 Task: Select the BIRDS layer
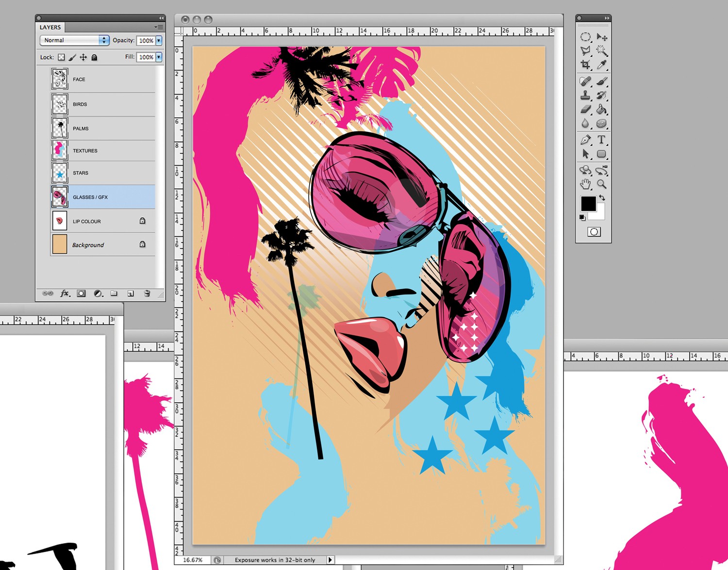pyautogui.click(x=103, y=104)
